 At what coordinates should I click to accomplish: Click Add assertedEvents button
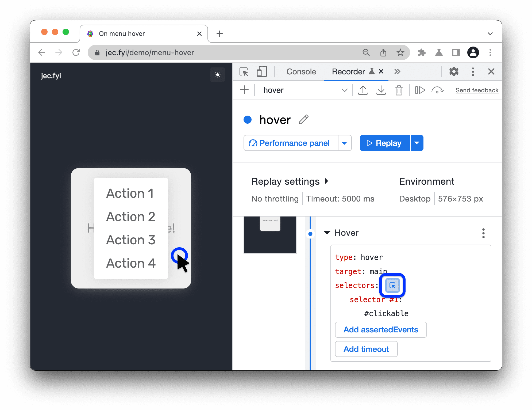click(x=380, y=329)
